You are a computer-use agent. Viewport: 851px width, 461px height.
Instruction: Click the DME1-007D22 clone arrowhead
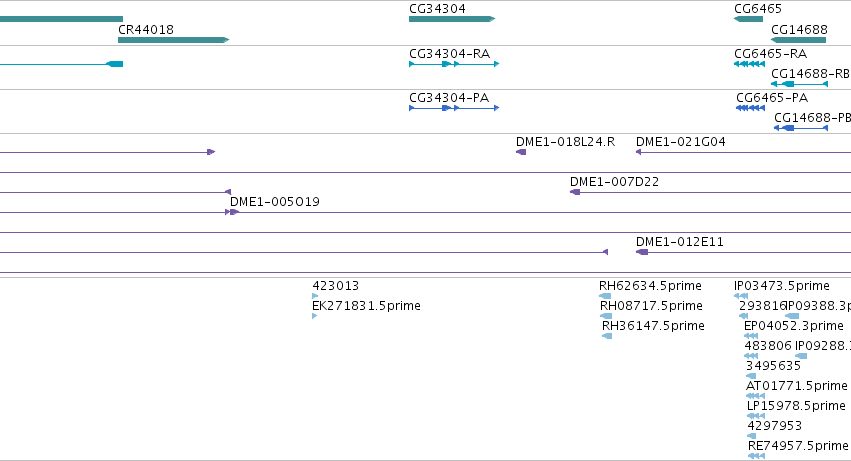575,192
